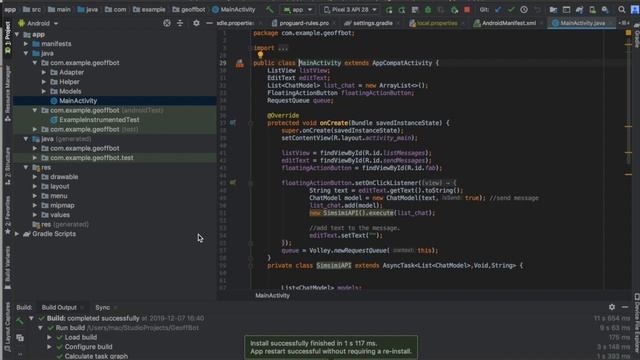Collapse the app module tree node
The height and width of the screenshot is (360, 640).
point(17,35)
